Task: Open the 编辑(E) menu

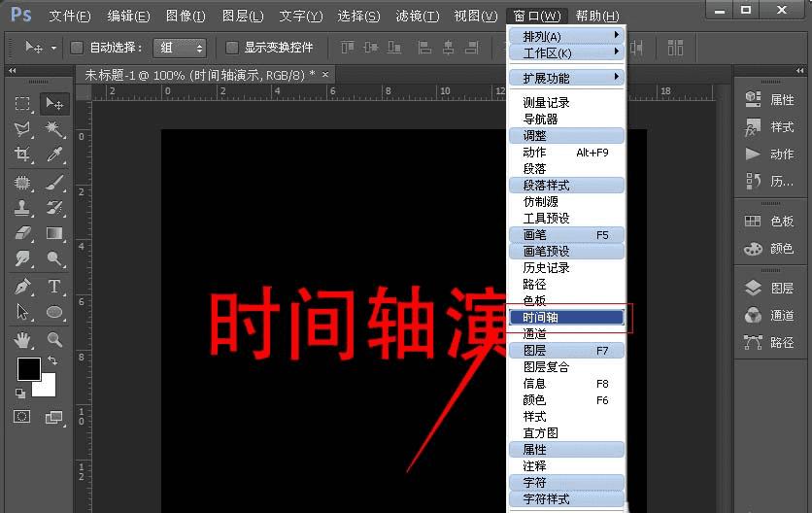Action: pos(128,17)
